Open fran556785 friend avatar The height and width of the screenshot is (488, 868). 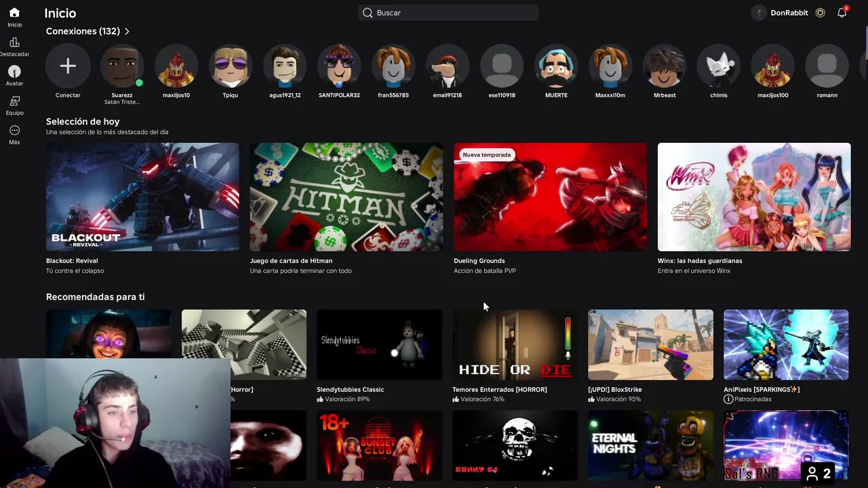393,66
